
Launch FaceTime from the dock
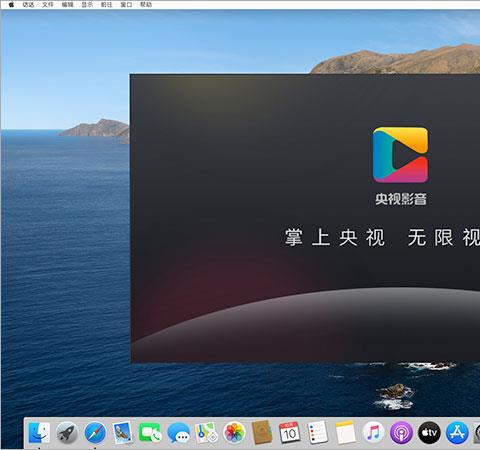(x=150, y=433)
